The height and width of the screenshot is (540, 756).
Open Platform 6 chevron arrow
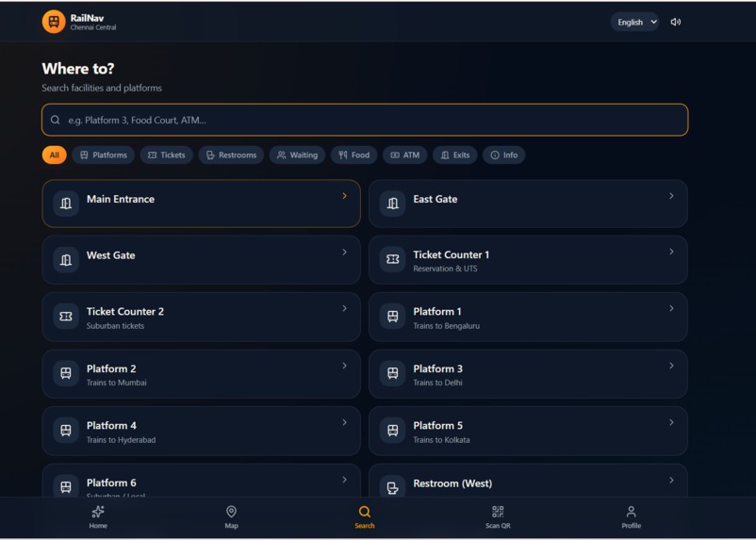coord(344,480)
